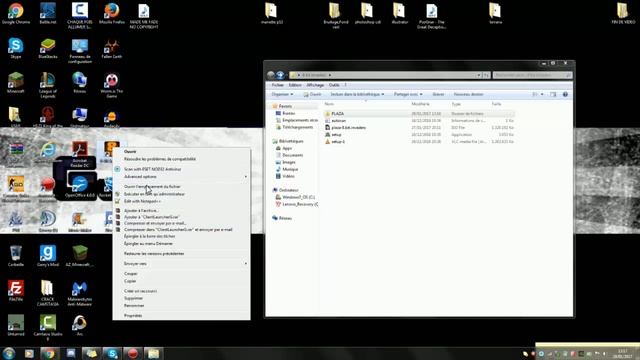Toggle the Explorer preview pane icon
640x360 pixels.
point(553,94)
